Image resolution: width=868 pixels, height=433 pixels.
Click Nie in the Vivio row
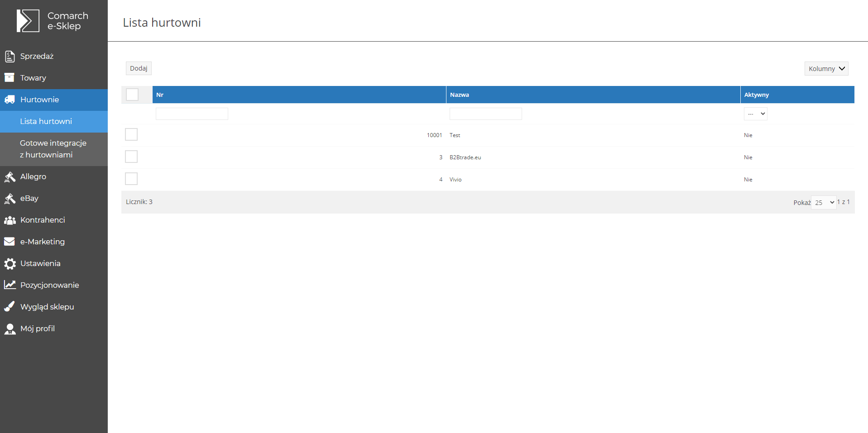click(748, 180)
